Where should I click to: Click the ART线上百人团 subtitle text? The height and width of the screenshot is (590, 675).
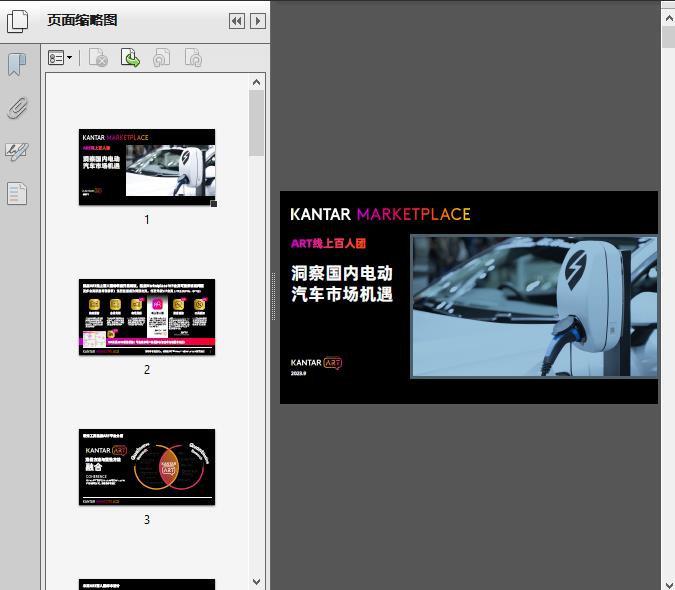tap(328, 243)
